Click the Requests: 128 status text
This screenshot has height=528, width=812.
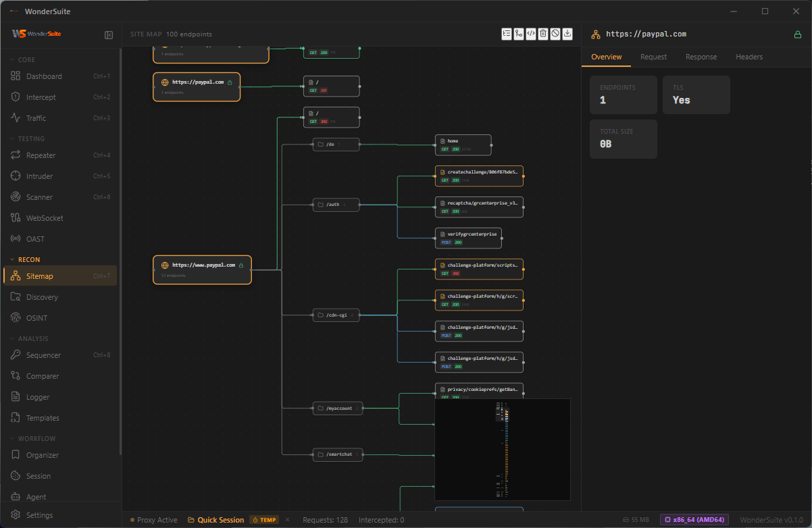click(x=325, y=520)
